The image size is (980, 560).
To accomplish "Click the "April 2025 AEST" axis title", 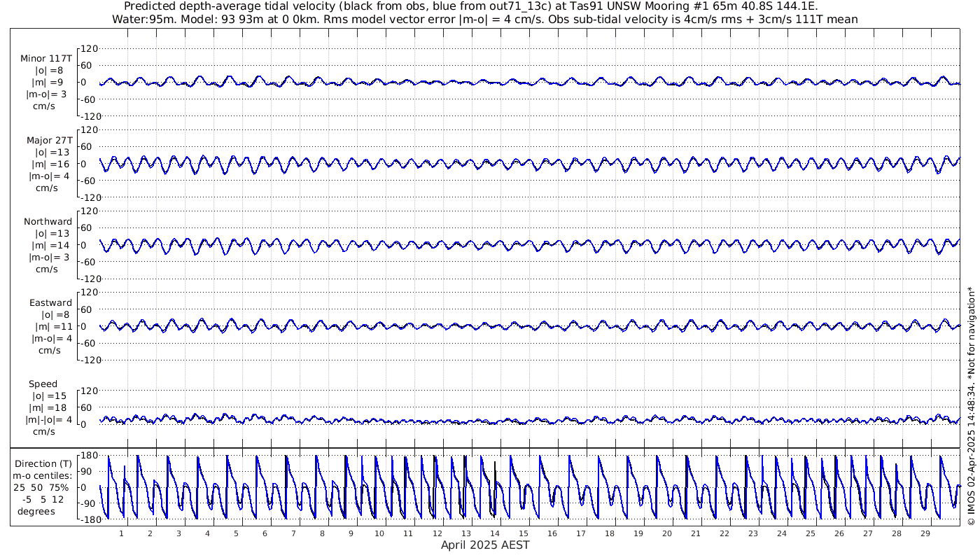I will 485,545.
